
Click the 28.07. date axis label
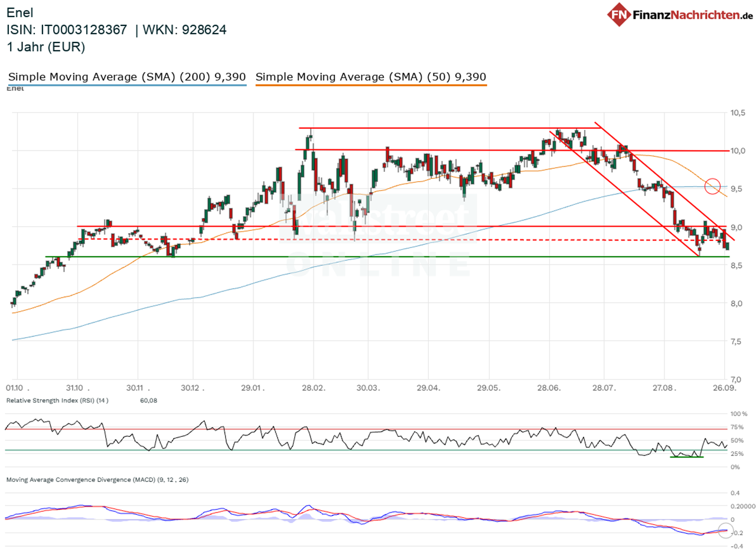604,389
